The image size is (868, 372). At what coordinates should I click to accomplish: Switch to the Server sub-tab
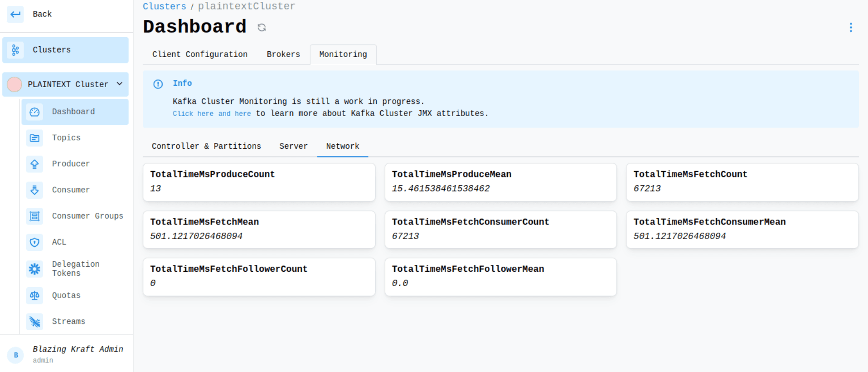(x=293, y=146)
